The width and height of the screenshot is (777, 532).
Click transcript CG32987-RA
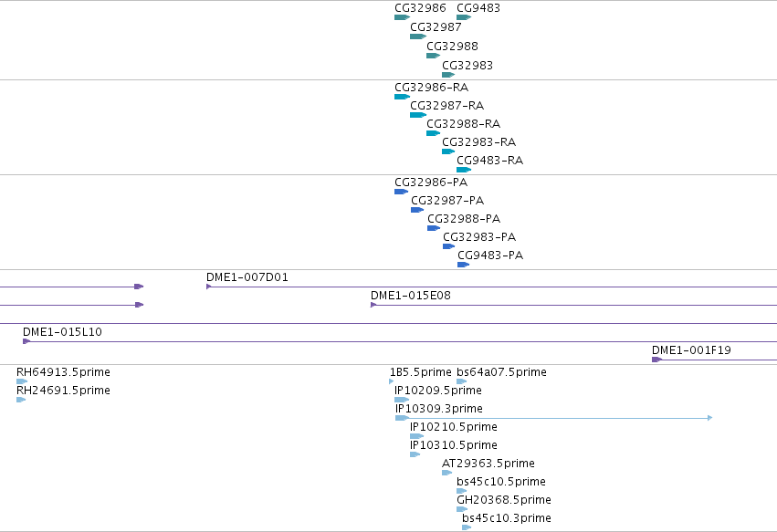446,106
